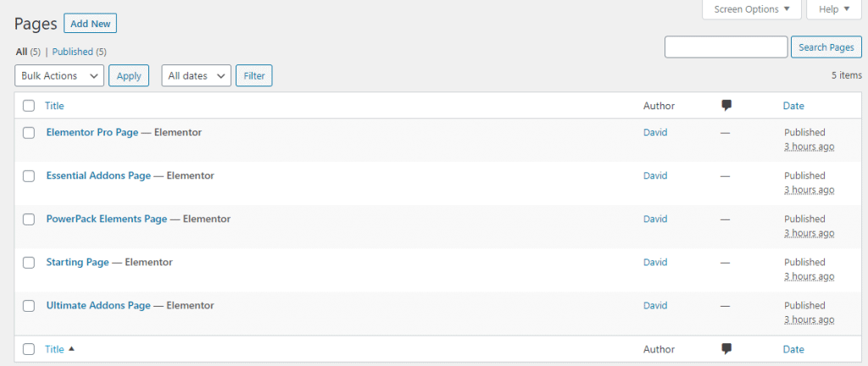The image size is (868, 366).
Task: Expand the Help tab
Action: pyautogui.click(x=834, y=9)
